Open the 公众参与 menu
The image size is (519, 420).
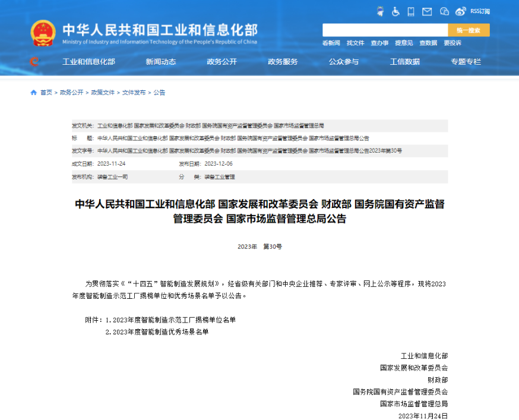pos(344,62)
